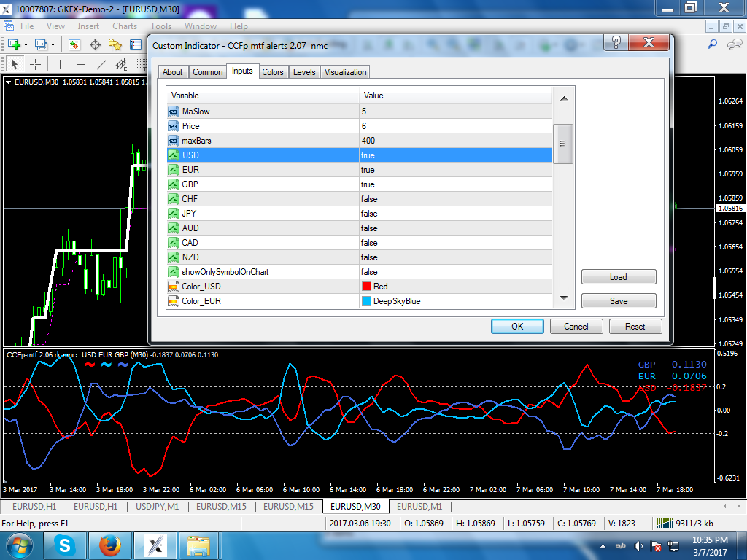
Task: Open the Windows Start button
Action: 18,546
